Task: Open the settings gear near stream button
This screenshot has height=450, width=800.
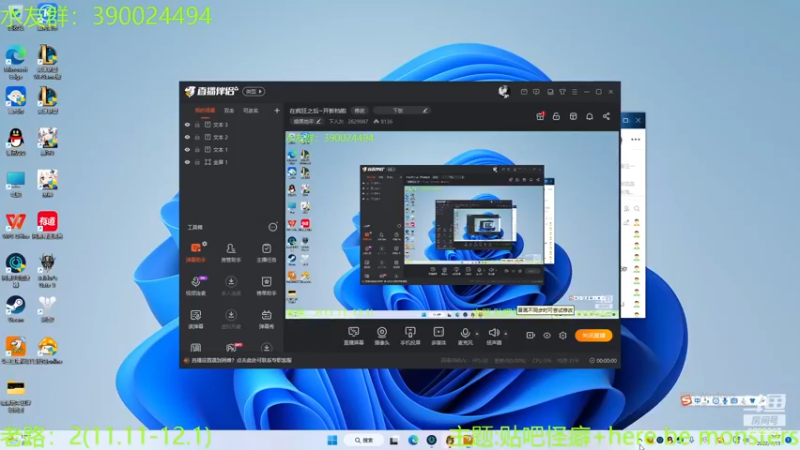Action: (x=563, y=335)
